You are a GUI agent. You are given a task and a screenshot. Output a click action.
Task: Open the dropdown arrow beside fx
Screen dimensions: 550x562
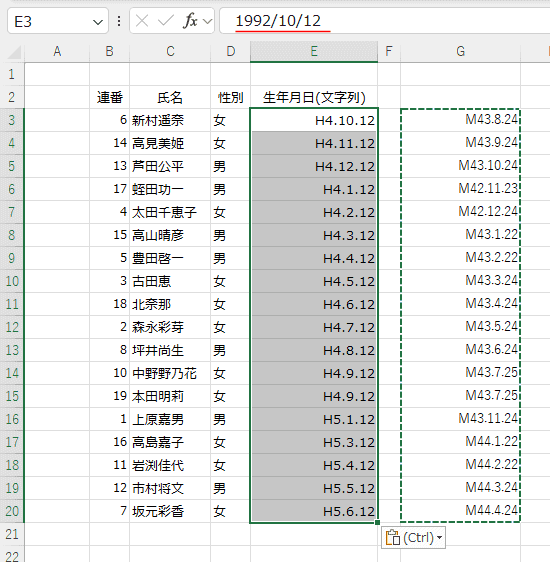pyautogui.click(x=207, y=22)
